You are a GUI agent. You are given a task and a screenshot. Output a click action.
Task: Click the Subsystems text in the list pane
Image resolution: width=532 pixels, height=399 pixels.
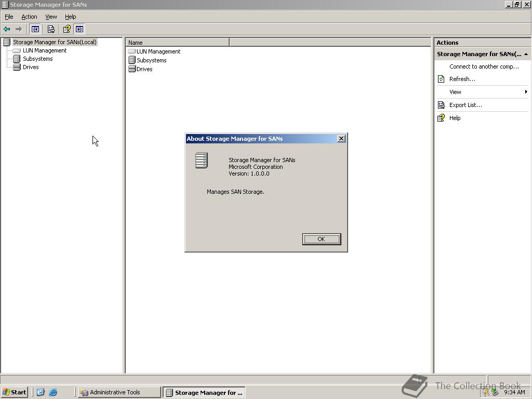click(x=151, y=60)
